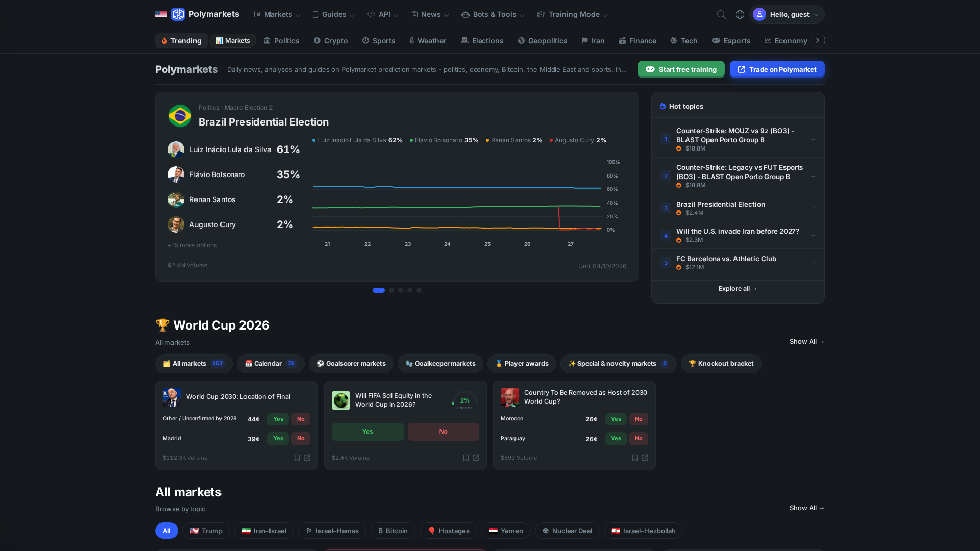Open Hello, guest account dropdown
The image size is (980, 551).
[787, 14]
